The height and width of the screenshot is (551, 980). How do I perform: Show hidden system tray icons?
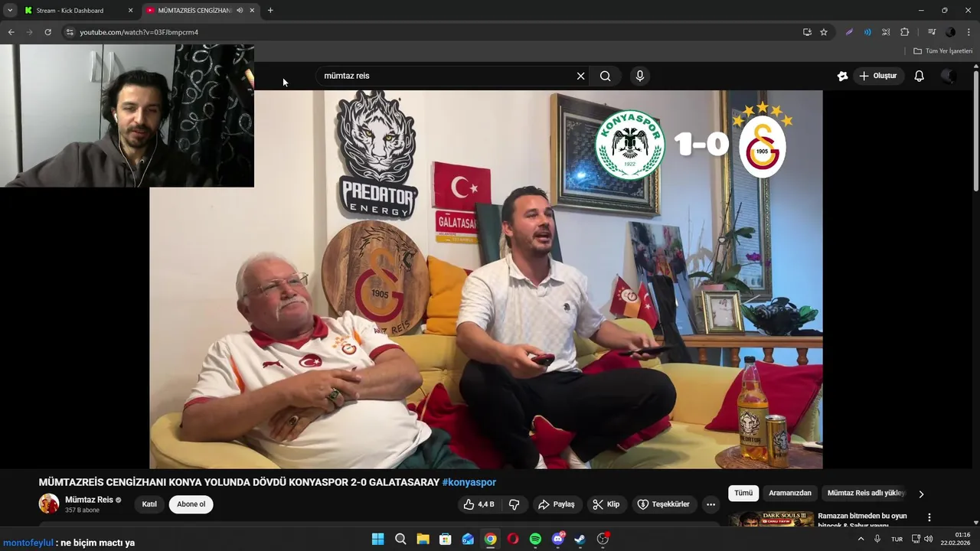point(861,539)
